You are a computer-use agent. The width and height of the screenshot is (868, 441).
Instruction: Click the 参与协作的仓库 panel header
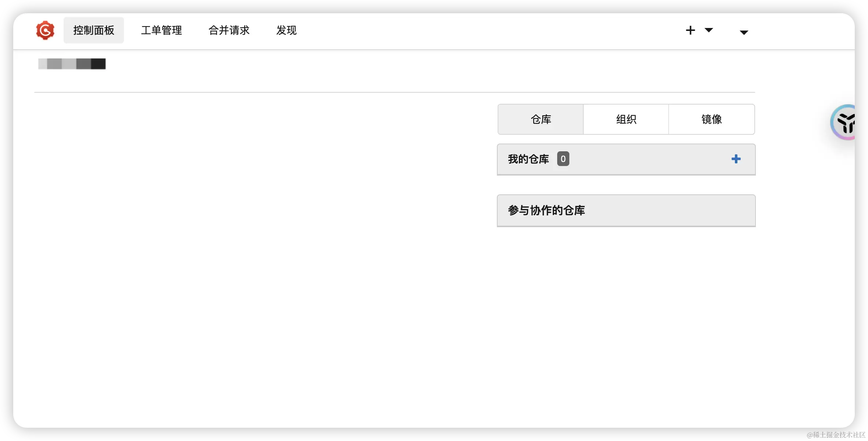tap(546, 211)
